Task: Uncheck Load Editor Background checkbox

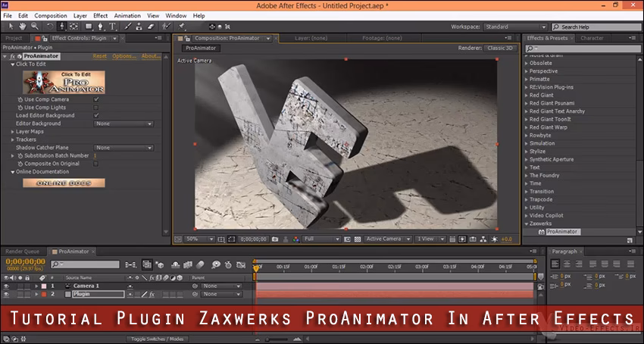Action: coord(96,115)
